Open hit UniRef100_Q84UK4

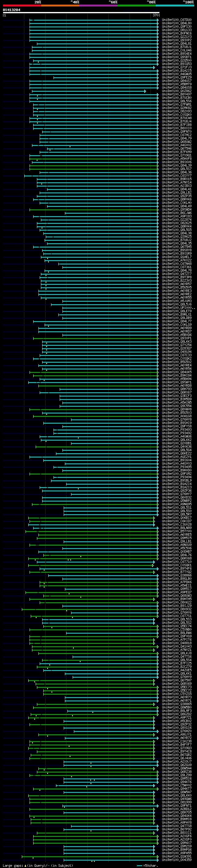(176, 816)
